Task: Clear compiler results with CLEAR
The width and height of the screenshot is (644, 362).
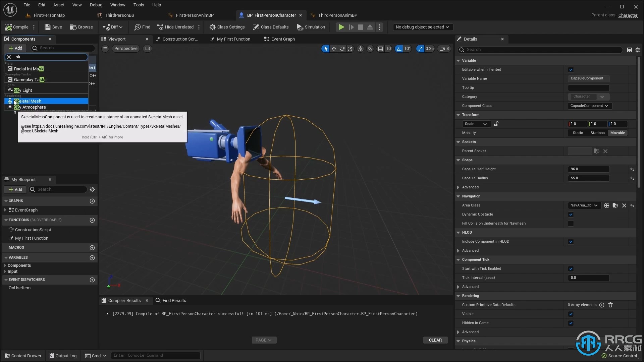Action: [435, 340]
